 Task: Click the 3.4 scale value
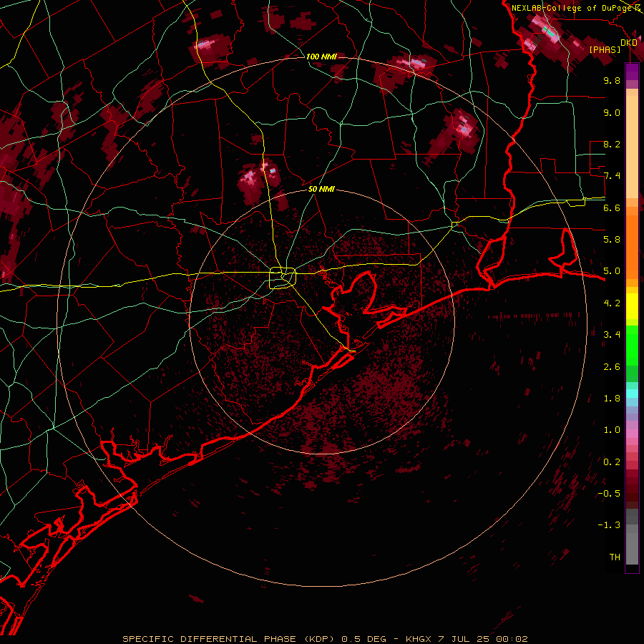pos(612,335)
